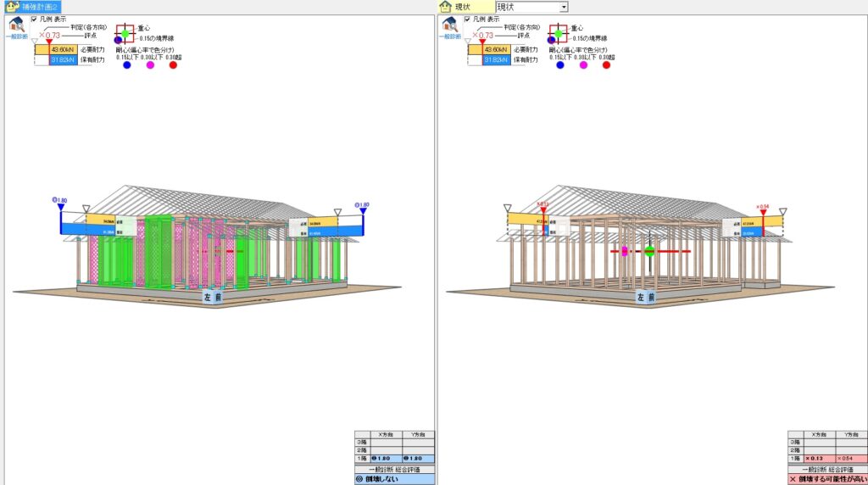Click the magenta rigidity marker on right model
The width and height of the screenshot is (868, 485).
625,251
